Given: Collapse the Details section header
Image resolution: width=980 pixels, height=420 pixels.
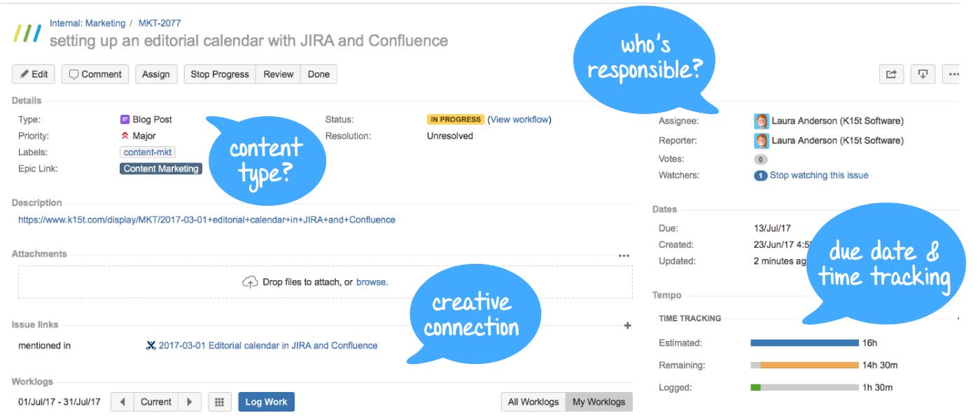Looking at the screenshot, I should pyautogui.click(x=27, y=101).
